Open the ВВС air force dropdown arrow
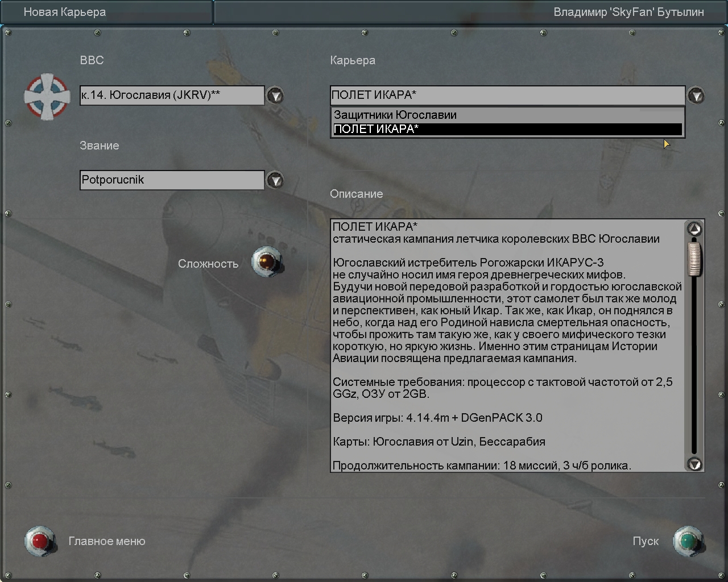 click(x=275, y=95)
